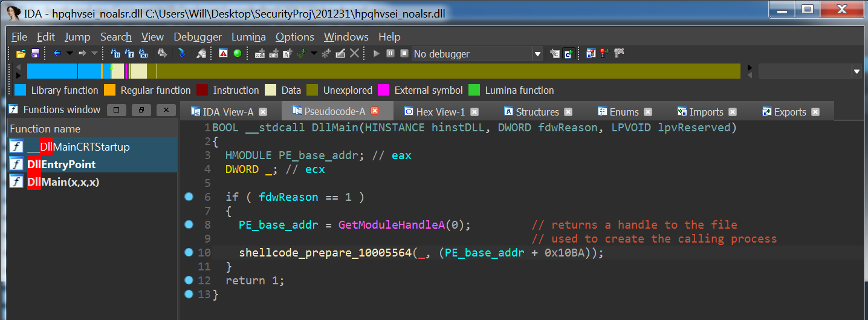
Task: Click the red warning triangle window icon
Action: [223, 54]
